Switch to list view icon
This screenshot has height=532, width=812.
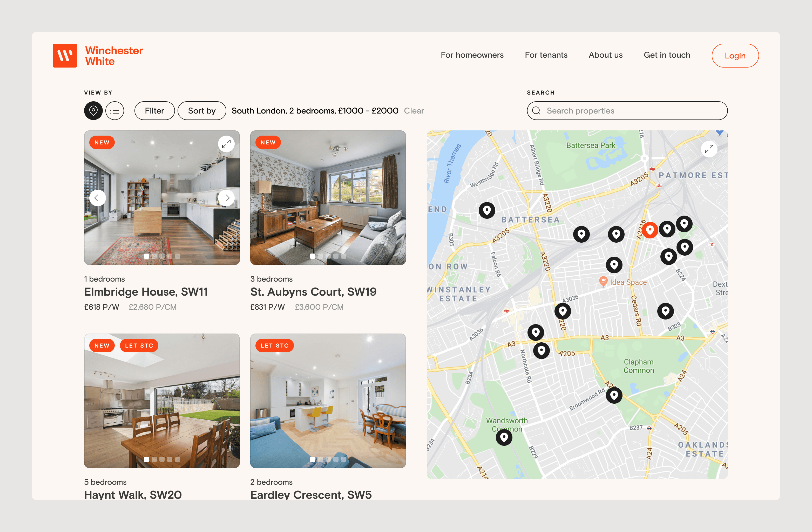tap(115, 111)
